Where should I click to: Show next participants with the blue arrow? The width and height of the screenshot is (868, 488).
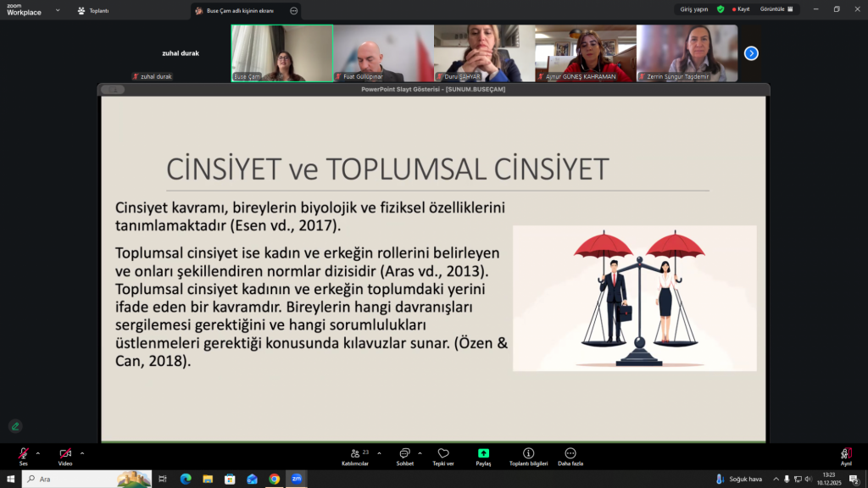coord(751,53)
